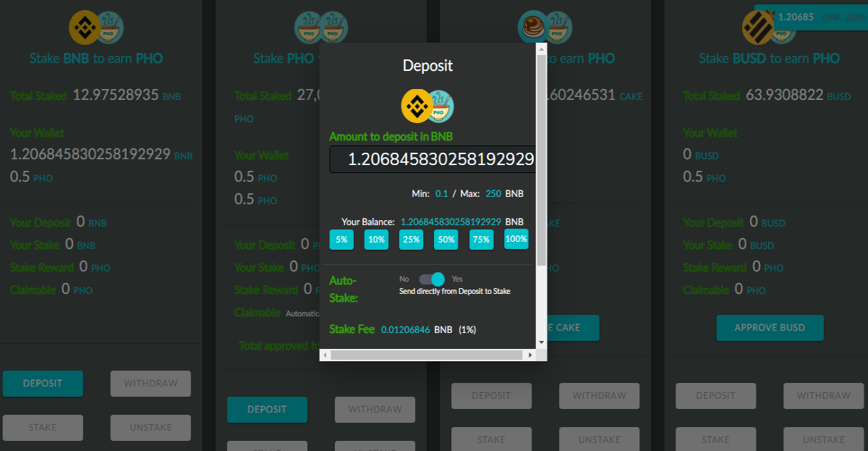Click the first PHO logo on Stake PHO card
The image size is (868, 451).
(308, 27)
